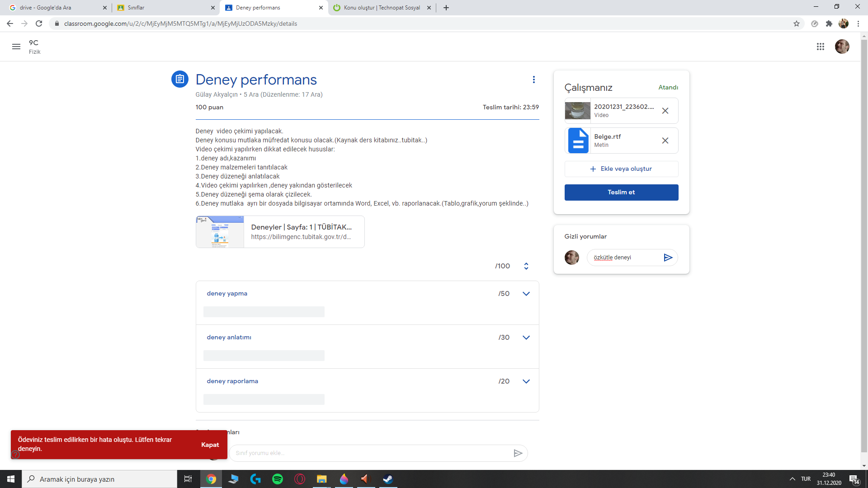The height and width of the screenshot is (488, 868).
Task: Click Ekle veya oluştur button
Action: click(x=621, y=169)
